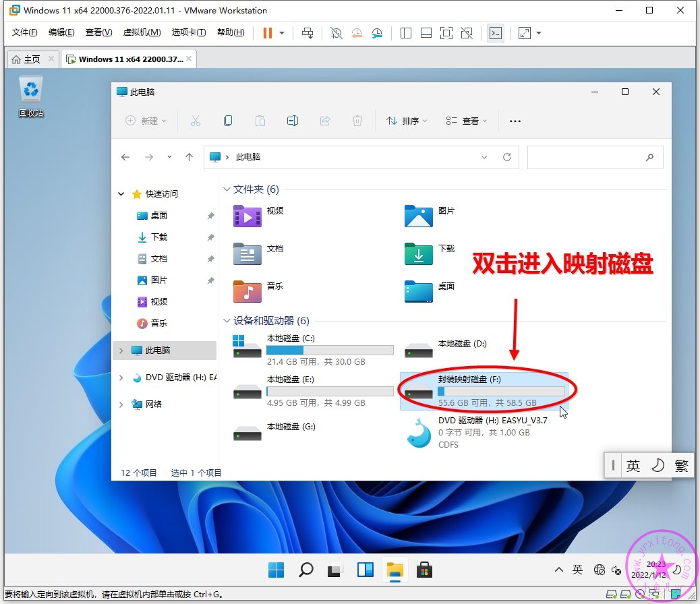Select 封装映射磁盘 (F:) drive
700x604 pixels.
(484, 391)
